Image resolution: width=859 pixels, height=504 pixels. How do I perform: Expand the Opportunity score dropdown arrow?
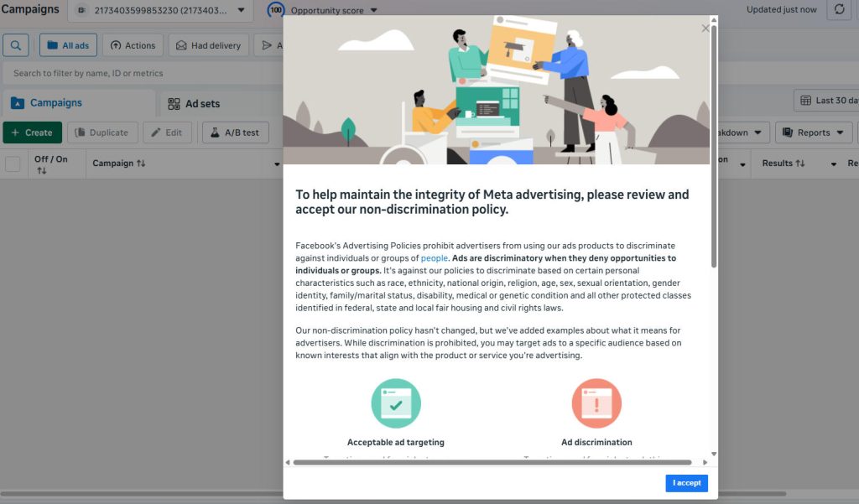pos(374,10)
